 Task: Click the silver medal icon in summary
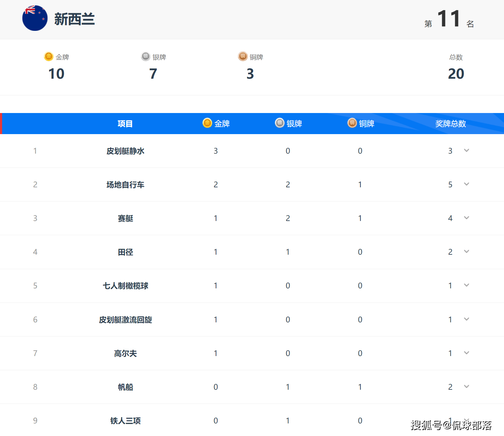(146, 56)
